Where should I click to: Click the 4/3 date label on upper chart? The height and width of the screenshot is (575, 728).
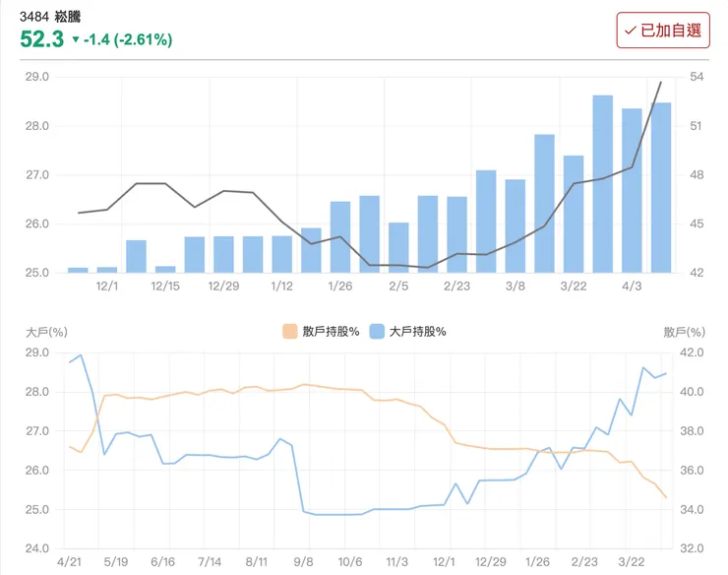pyautogui.click(x=632, y=287)
